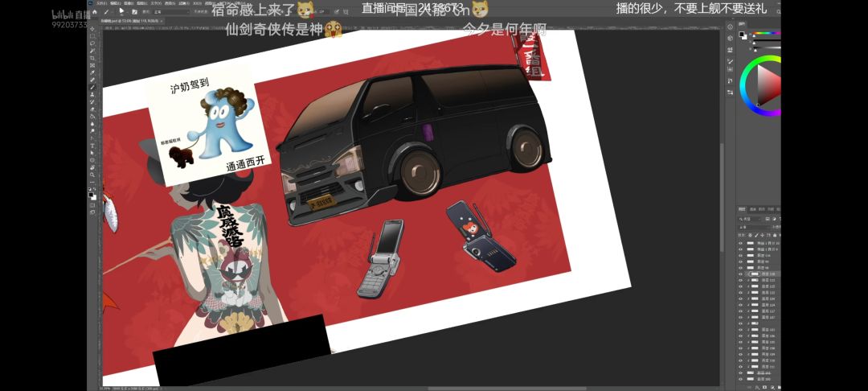Select the Clone Stamp tool

[92, 94]
